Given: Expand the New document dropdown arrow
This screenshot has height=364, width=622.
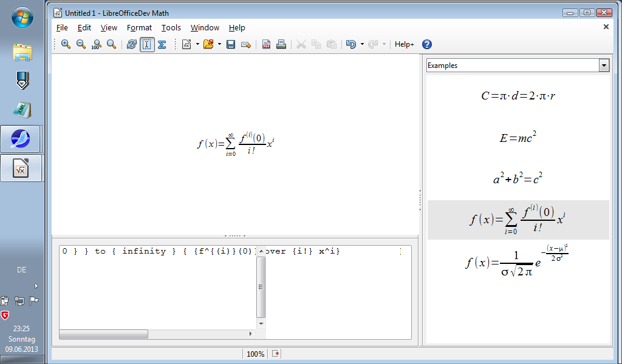Looking at the screenshot, I should (197, 44).
